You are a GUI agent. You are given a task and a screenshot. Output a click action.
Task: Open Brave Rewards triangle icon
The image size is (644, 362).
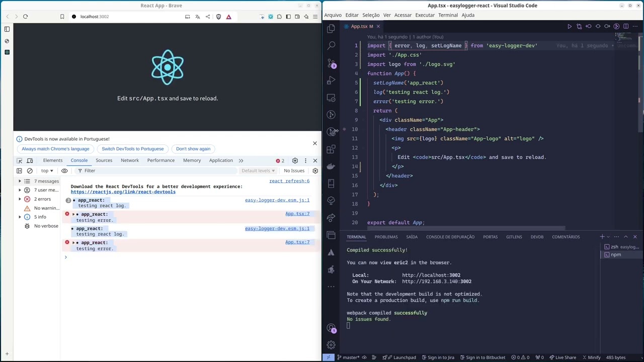[x=228, y=17]
